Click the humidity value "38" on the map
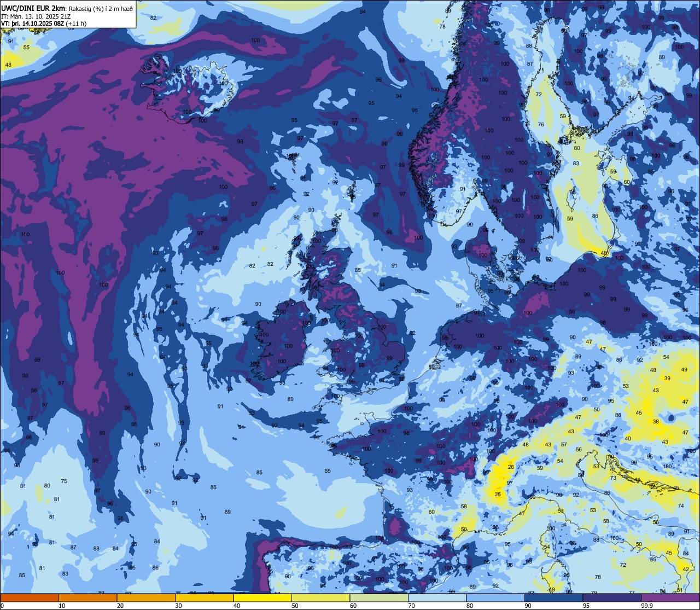The image size is (700, 610). [656, 422]
